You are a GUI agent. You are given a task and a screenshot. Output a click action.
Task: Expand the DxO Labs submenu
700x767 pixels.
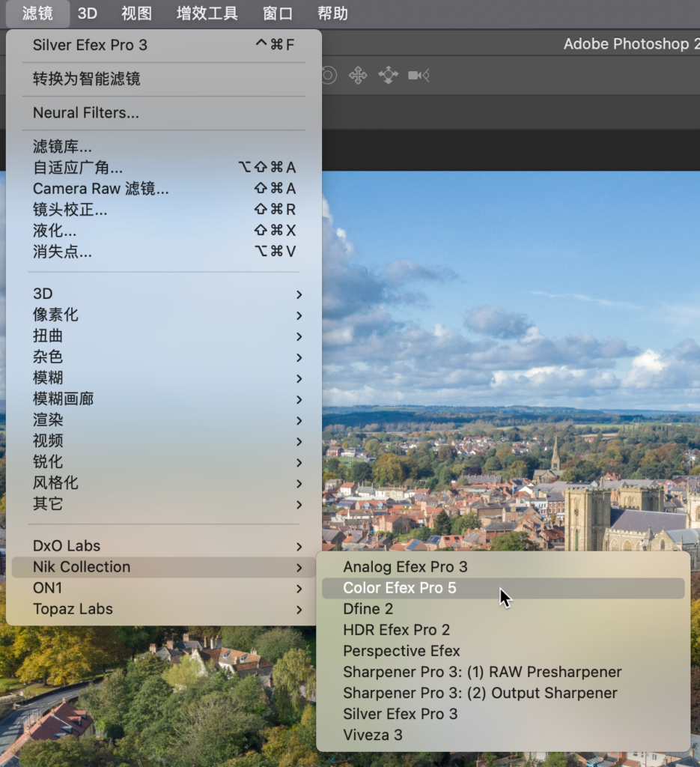(x=164, y=546)
